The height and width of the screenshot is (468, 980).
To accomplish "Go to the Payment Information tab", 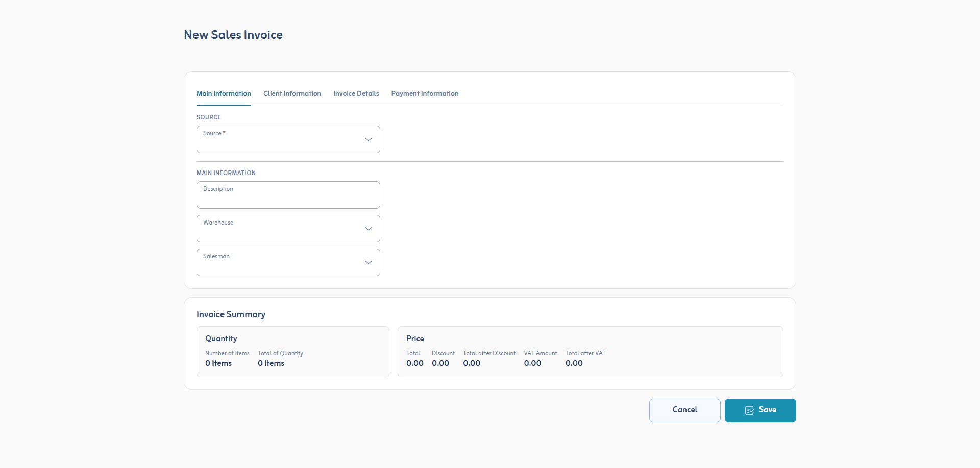I will click(425, 93).
